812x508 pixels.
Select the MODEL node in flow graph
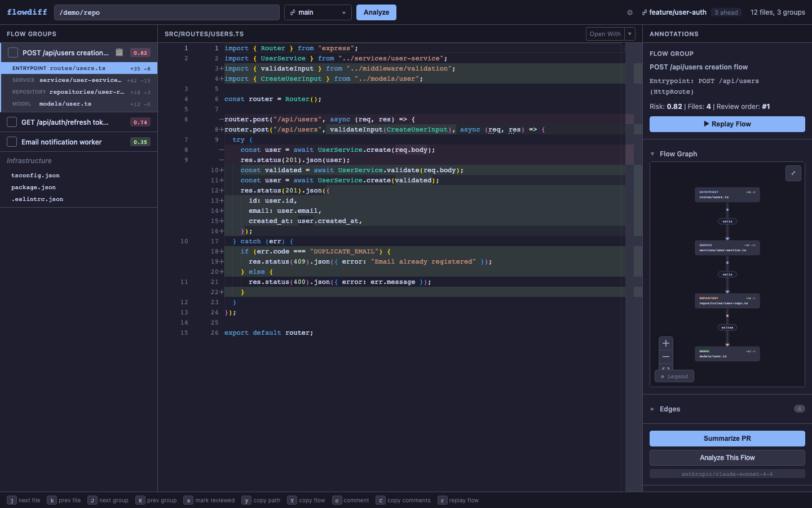pyautogui.click(x=727, y=354)
